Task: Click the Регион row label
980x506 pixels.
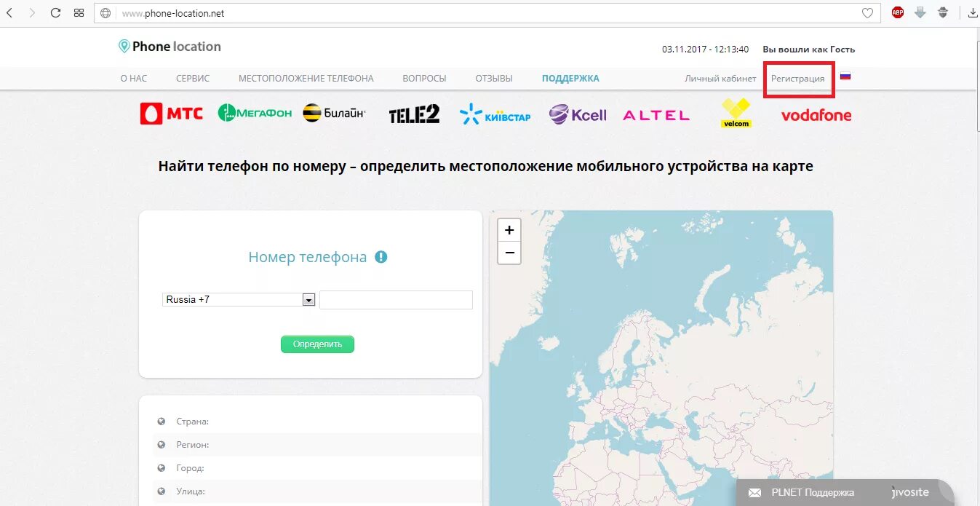Action: 192,445
